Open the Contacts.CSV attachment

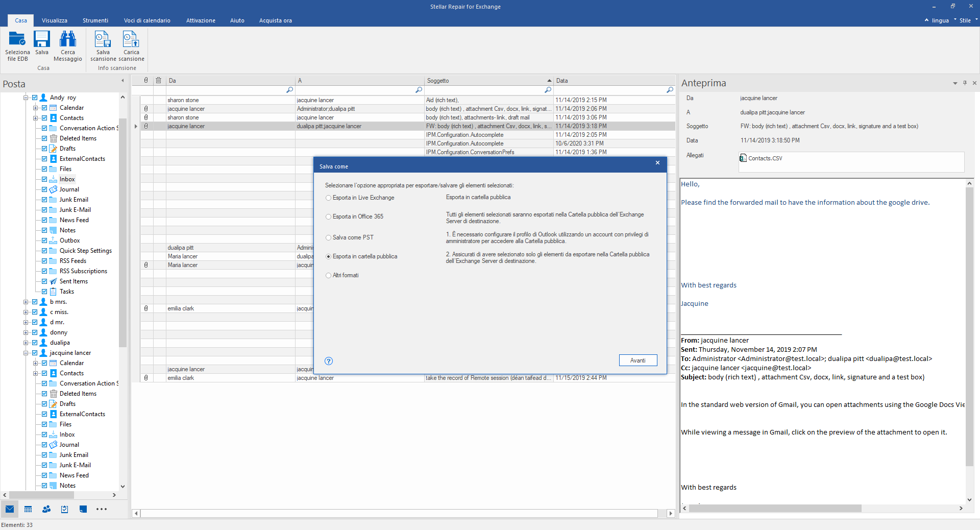coord(761,158)
